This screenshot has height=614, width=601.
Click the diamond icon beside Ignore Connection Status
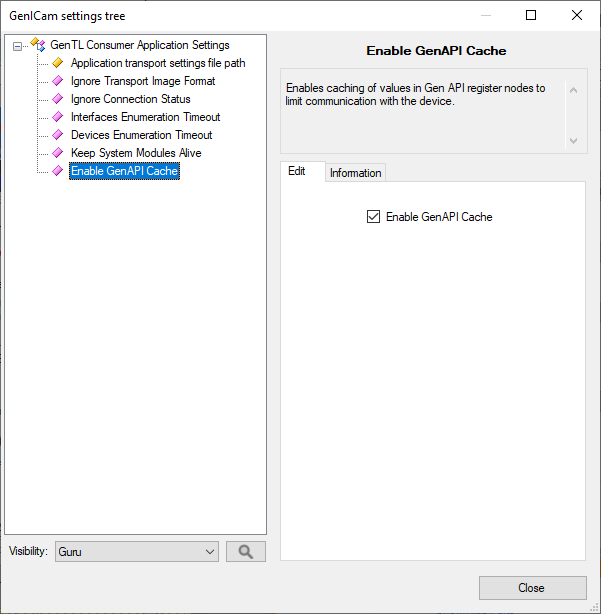pyautogui.click(x=58, y=99)
